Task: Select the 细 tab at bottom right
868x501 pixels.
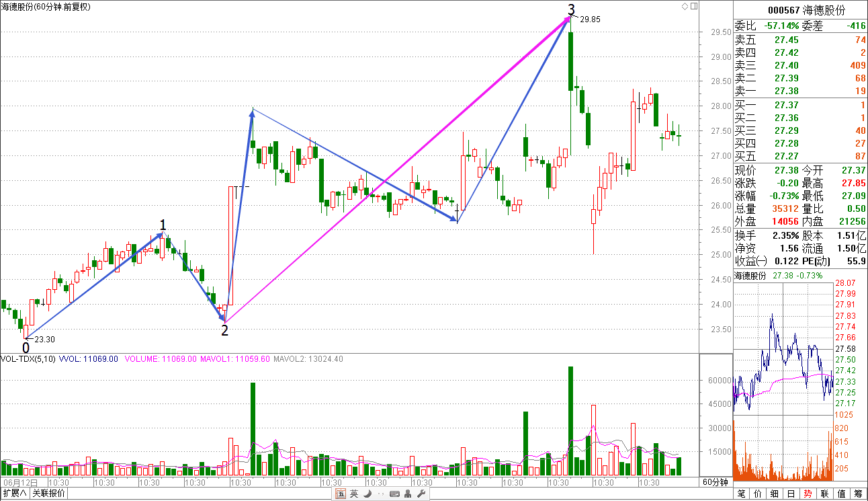Action: [775, 494]
